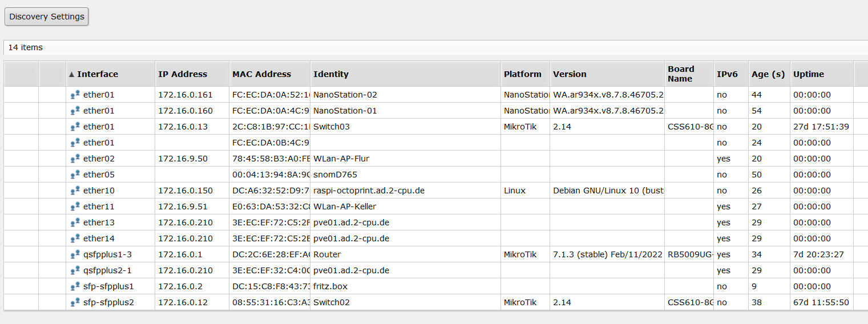
Task: Click the Identity column header
Action: (x=331, y=74)
